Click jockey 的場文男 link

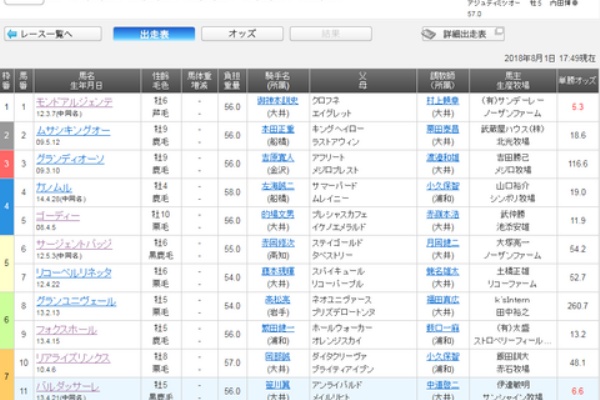[277, 214]
